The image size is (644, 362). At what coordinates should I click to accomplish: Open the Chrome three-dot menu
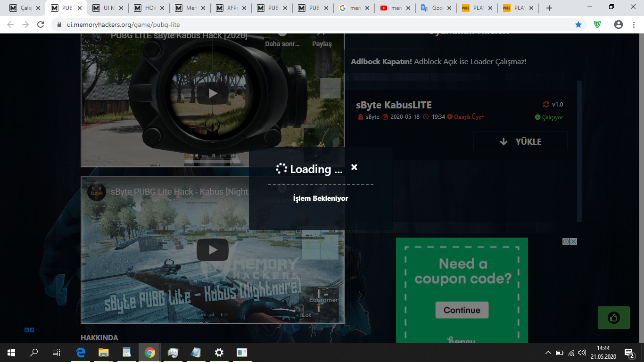pyautogui.click(x=634, y=25)
